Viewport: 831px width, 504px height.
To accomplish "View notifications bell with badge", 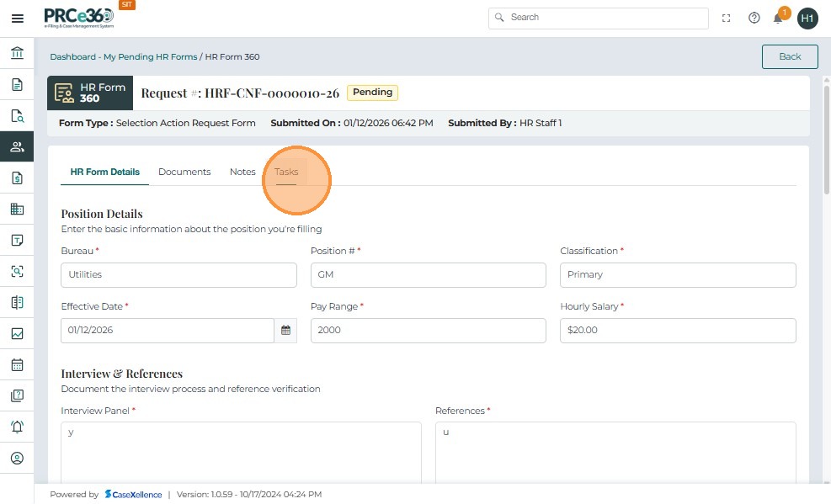I will (x=779, y=18).
